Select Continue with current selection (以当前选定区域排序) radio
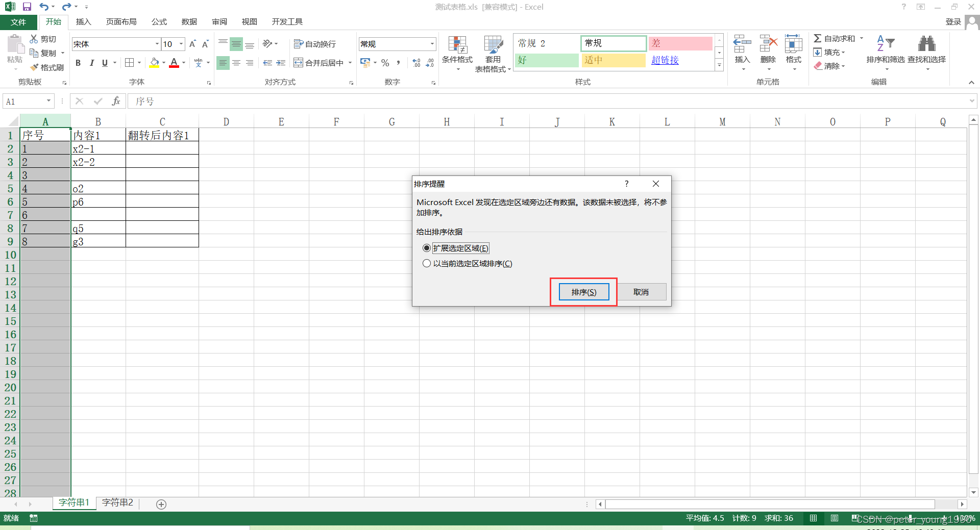Screen dimensions: 980x530 pos(427,264)
